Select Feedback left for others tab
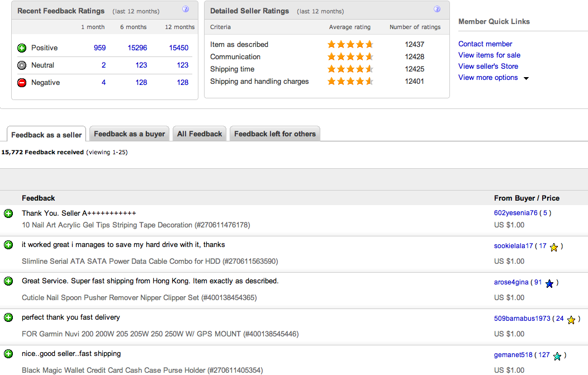Screen dimensions: 588x375 point(275,134)
